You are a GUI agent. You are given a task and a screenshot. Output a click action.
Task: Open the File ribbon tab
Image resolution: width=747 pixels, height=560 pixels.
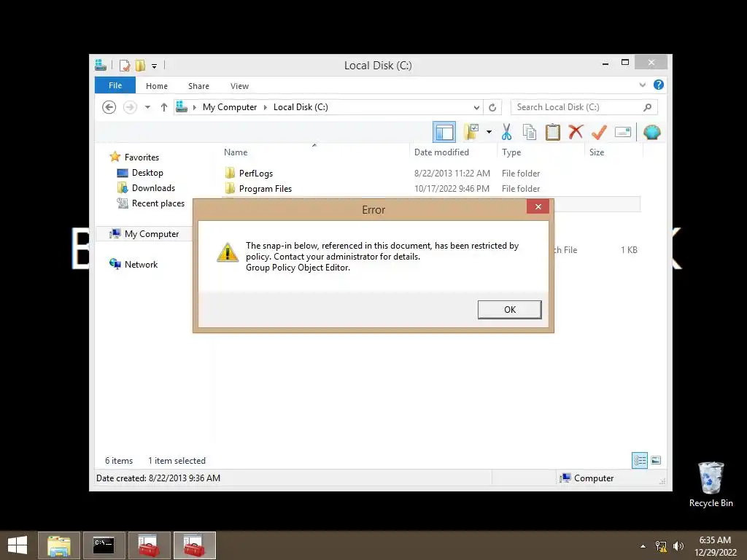tap(115, 86)
